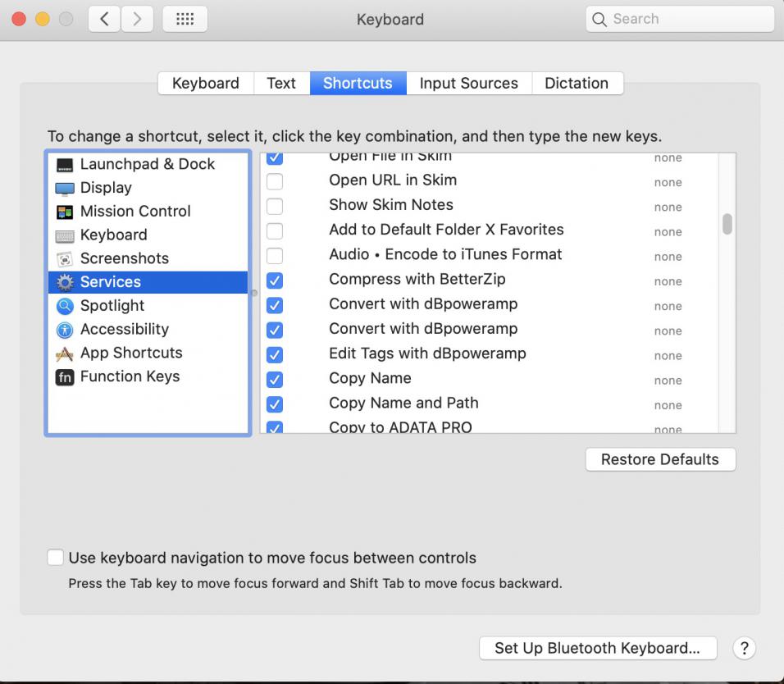784x684 pixels.
Task: Click the services list scrollbar thumb
Action: click(727, 224)
